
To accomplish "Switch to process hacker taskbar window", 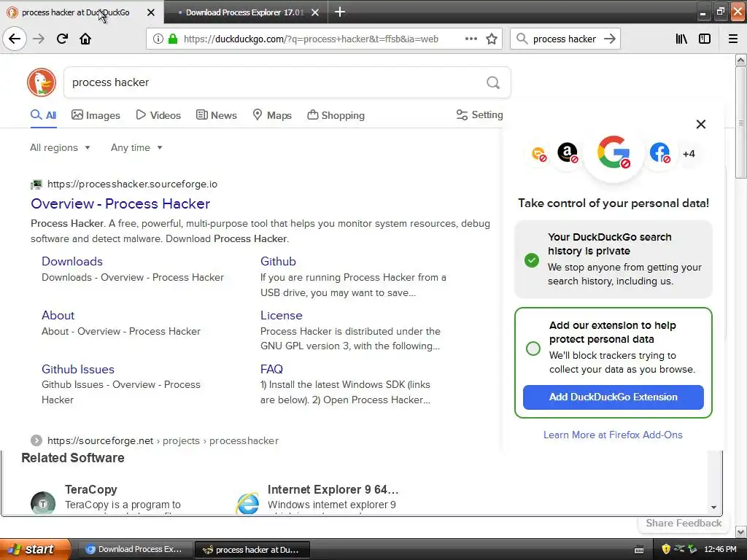I will click(x=252, y=550).
